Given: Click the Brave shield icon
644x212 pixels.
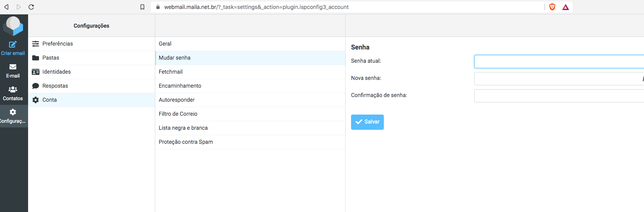Looking at the screenshot, I should 552,7.
